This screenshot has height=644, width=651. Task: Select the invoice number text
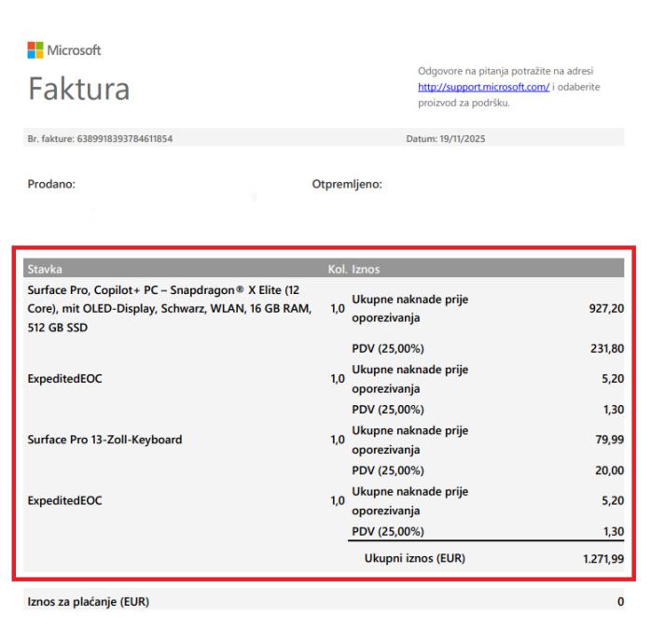100,139
